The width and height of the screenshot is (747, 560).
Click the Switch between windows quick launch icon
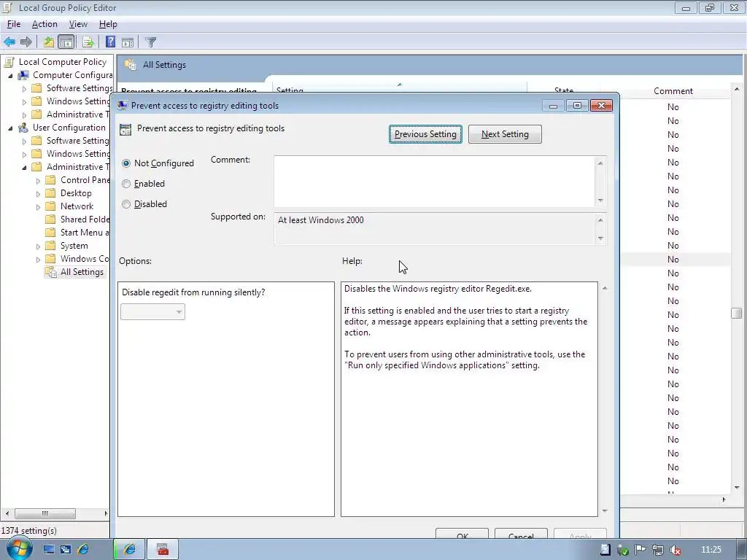[66, 550]
